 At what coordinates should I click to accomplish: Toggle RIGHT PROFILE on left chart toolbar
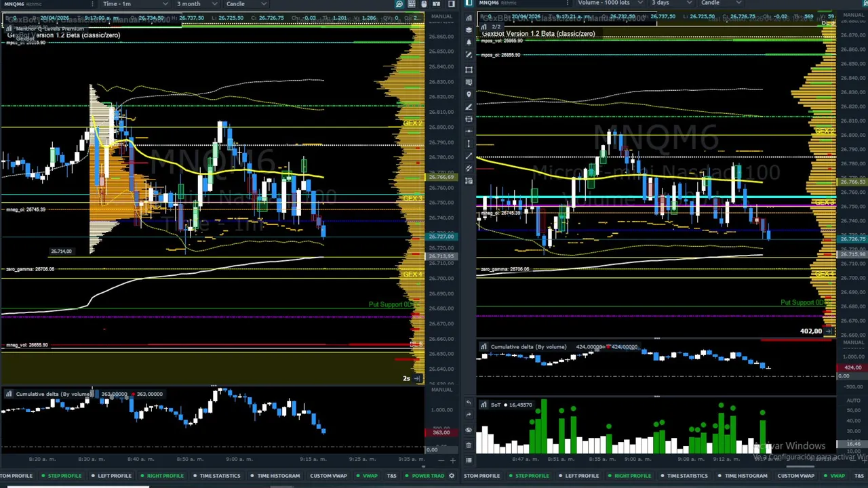161,476
